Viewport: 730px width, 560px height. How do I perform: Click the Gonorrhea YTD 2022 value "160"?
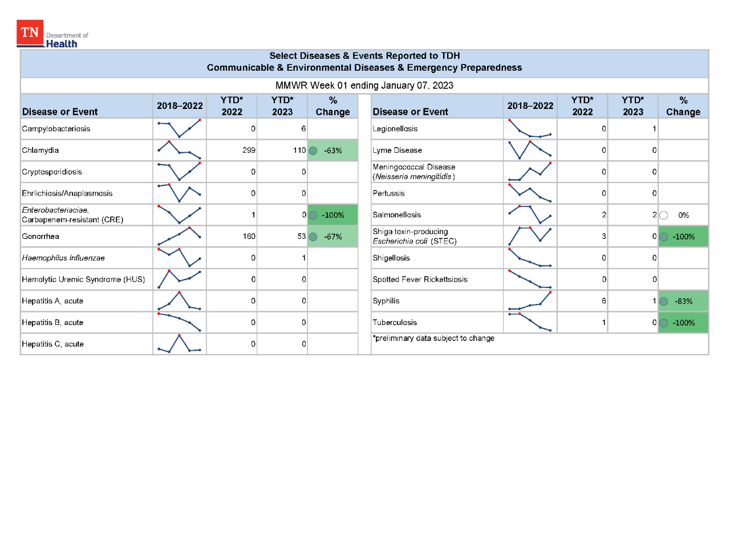click(x=249, y=237)
